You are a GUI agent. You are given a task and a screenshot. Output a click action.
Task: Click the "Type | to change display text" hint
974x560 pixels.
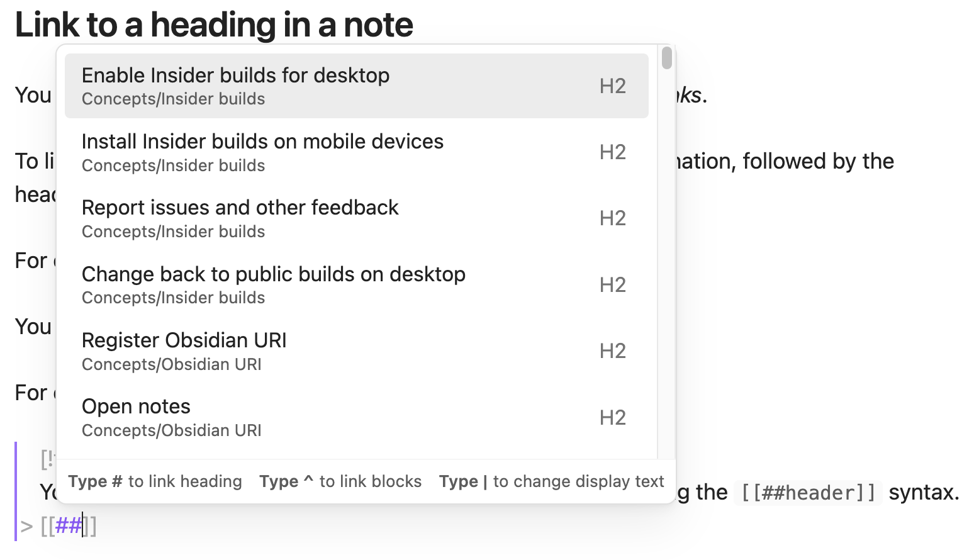[551, 481]
